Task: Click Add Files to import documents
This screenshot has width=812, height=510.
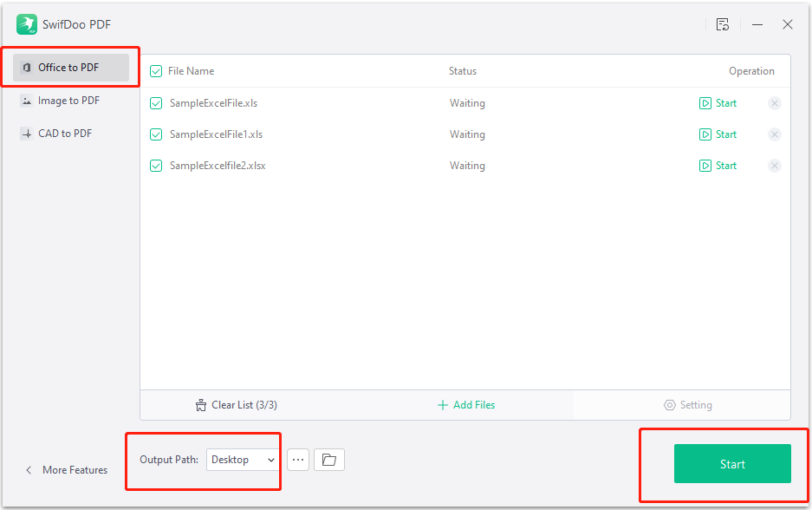Action: [465, 404]
